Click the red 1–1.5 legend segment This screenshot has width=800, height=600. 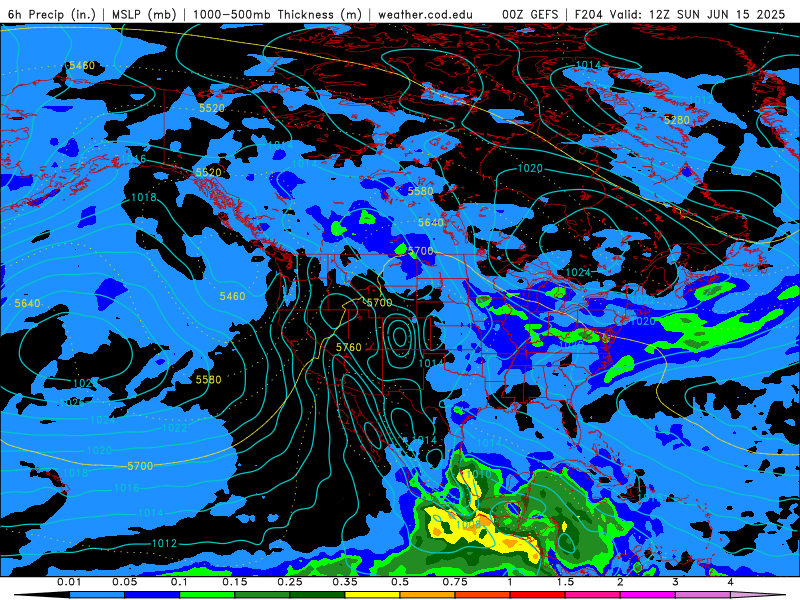click(x=538, y=595)
